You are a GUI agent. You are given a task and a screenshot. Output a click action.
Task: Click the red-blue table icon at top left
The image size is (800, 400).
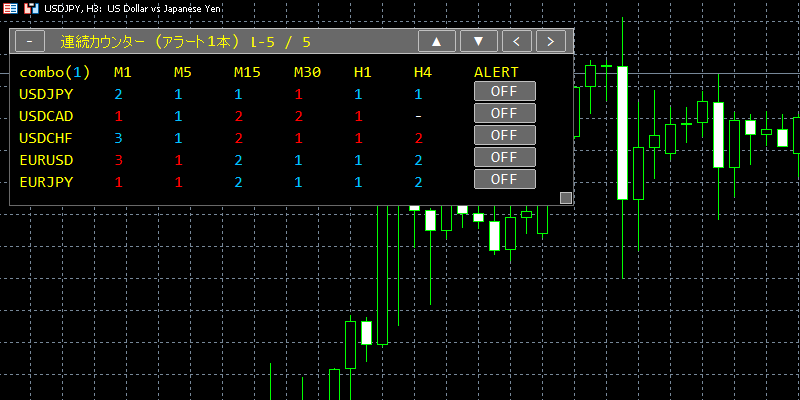click(10, 9)
